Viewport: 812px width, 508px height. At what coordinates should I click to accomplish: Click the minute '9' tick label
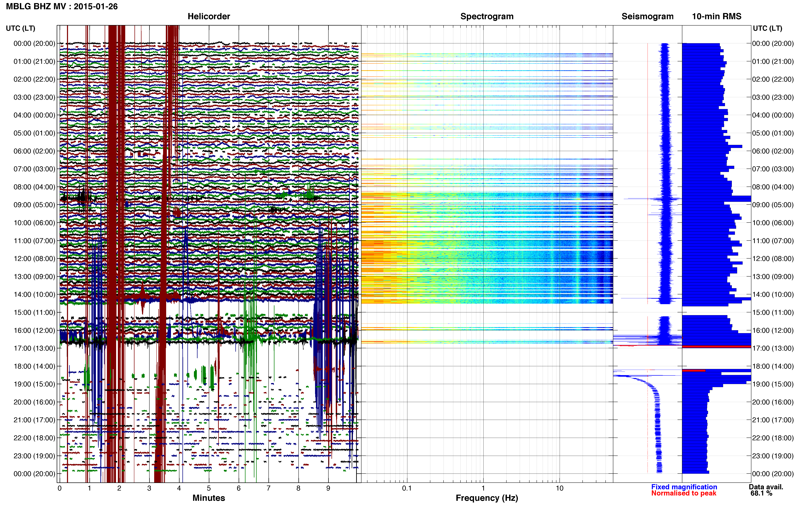328,488
